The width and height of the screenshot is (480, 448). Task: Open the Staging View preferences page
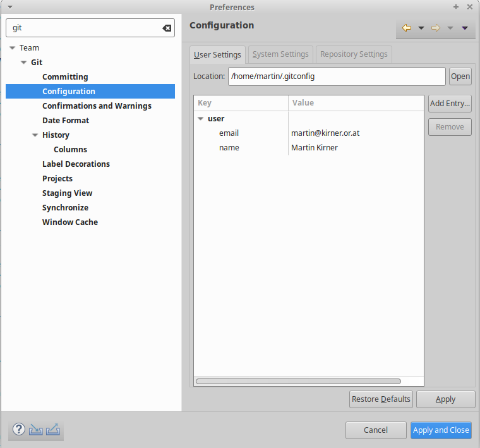point(67,193)
